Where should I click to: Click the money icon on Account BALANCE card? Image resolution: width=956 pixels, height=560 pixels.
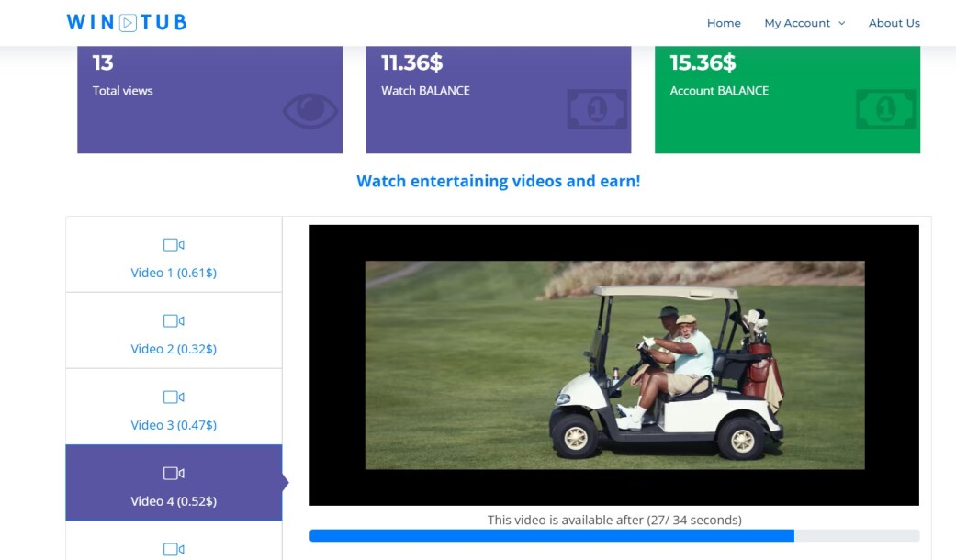(x=886, y=109)
